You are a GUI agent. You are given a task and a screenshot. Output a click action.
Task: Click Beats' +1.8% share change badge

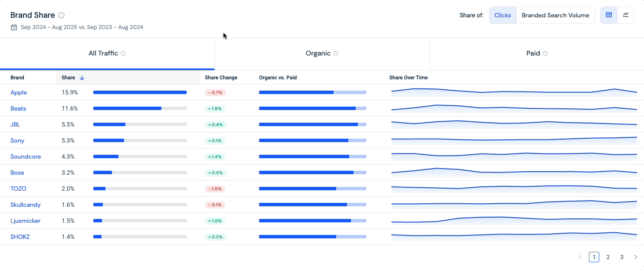[215, 108]
